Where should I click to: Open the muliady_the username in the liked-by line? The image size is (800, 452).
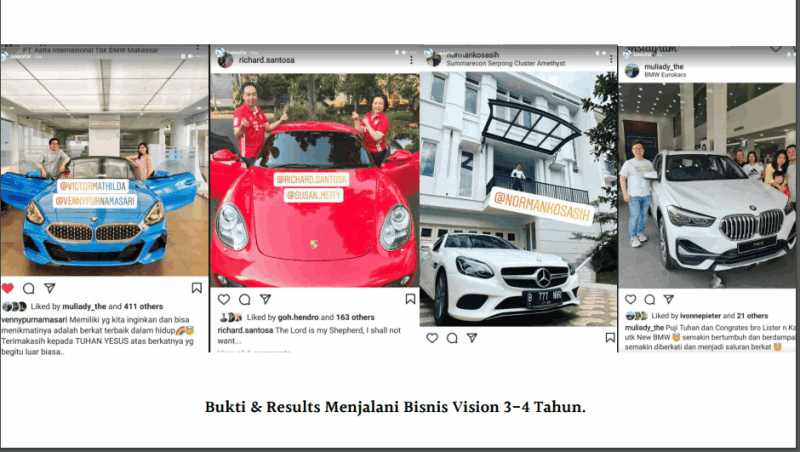[84, 307]
